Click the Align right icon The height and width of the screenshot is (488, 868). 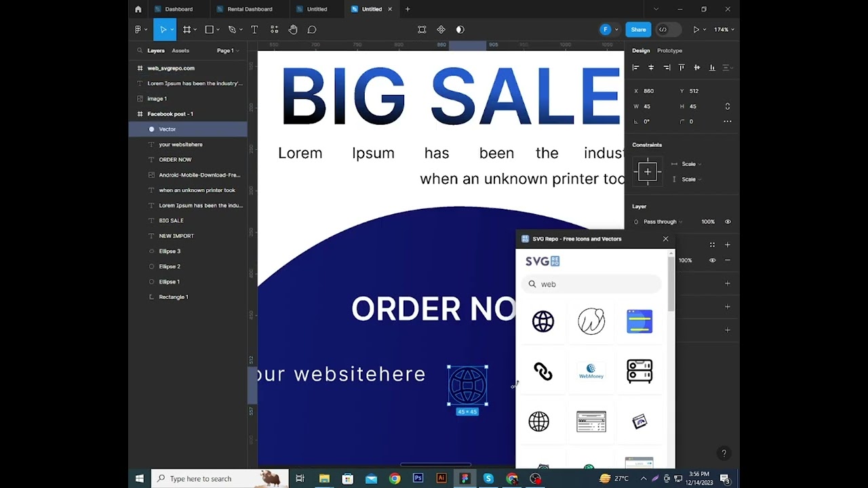(667, 68)
